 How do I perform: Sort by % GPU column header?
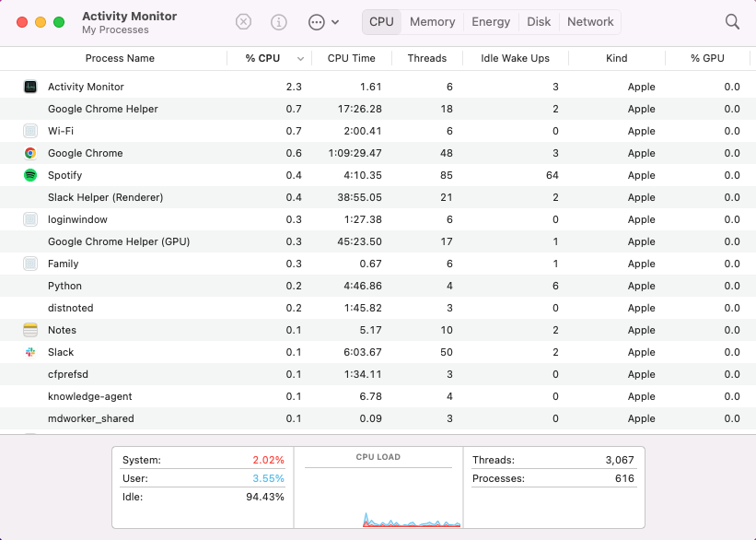pos(707,58)
